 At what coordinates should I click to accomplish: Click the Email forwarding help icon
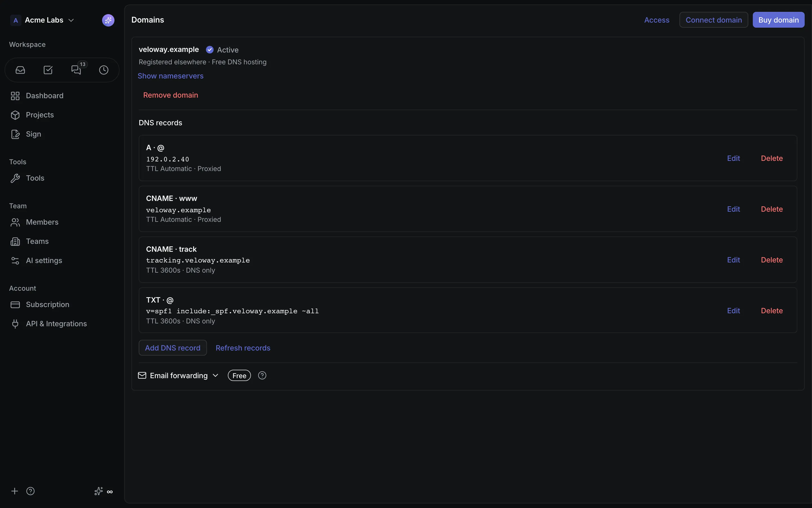[x=262, y=375]
